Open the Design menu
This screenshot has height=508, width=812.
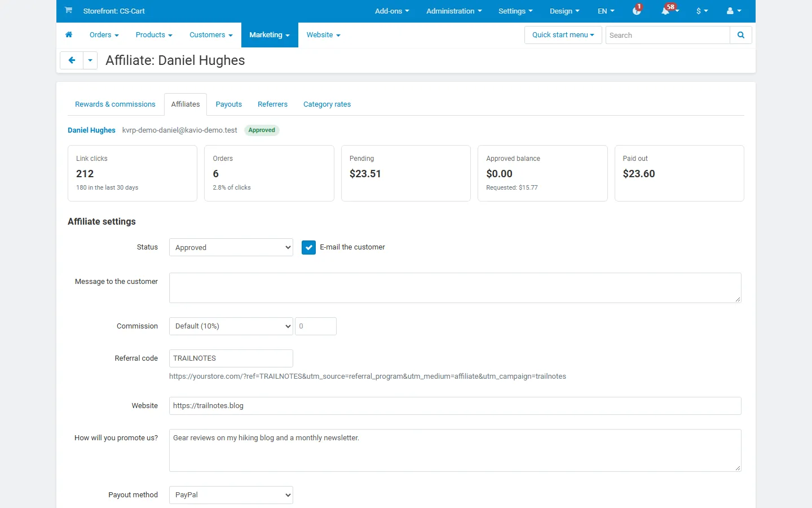(x=564, y=11)
